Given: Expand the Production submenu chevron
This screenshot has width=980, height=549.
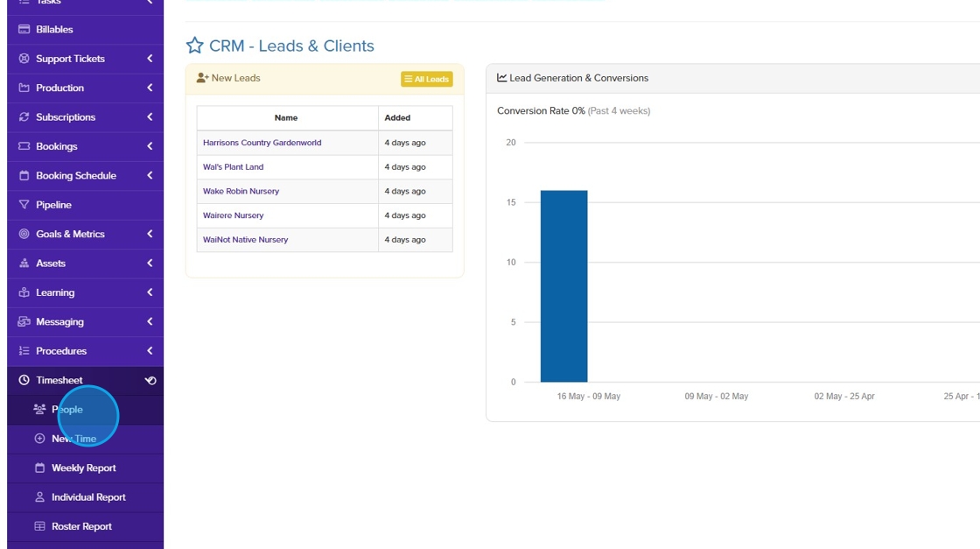Looking at the screenshot, I should [150, 88].
